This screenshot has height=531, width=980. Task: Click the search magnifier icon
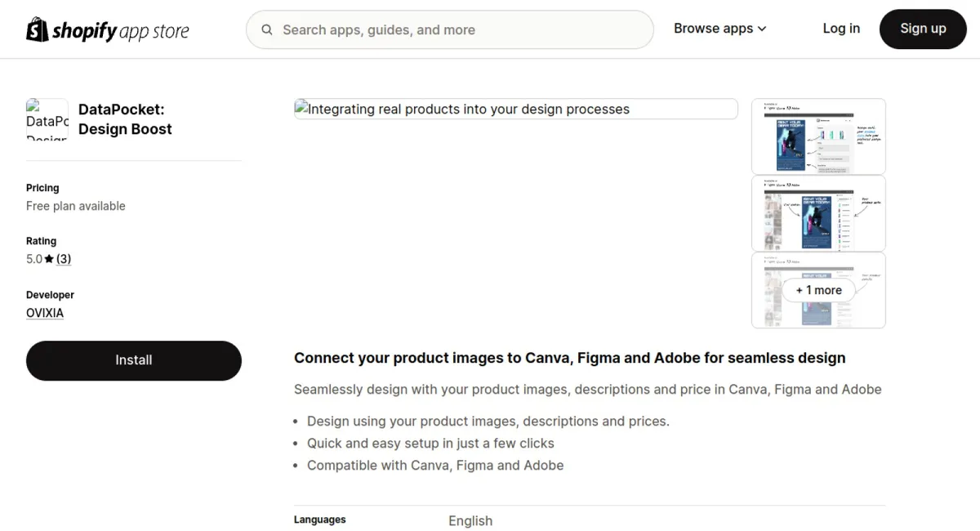point(267,29)
